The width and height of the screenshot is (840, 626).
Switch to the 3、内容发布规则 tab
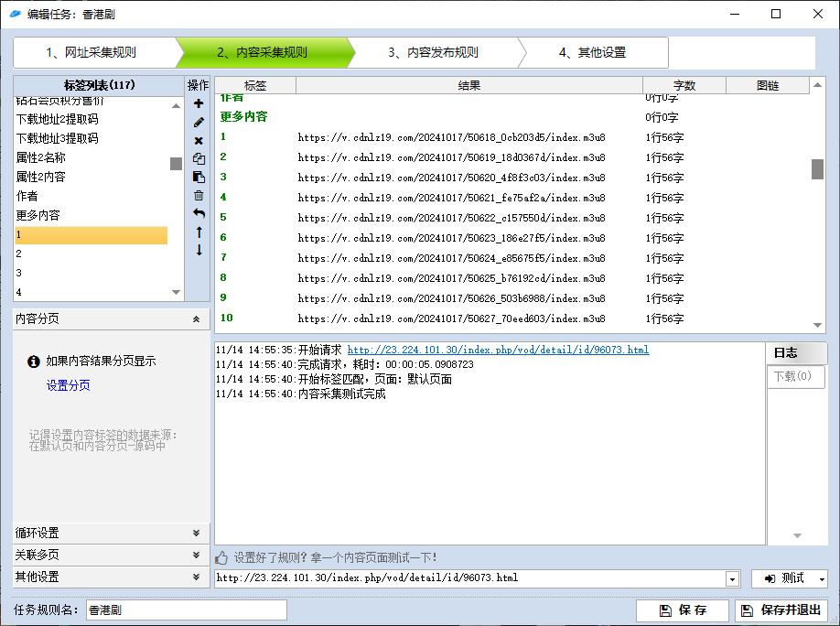[433, 53]
